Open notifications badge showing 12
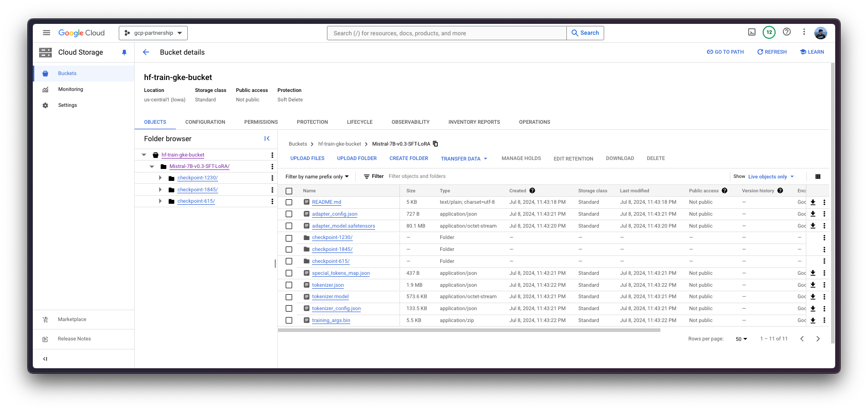 [x=769, y=32]
